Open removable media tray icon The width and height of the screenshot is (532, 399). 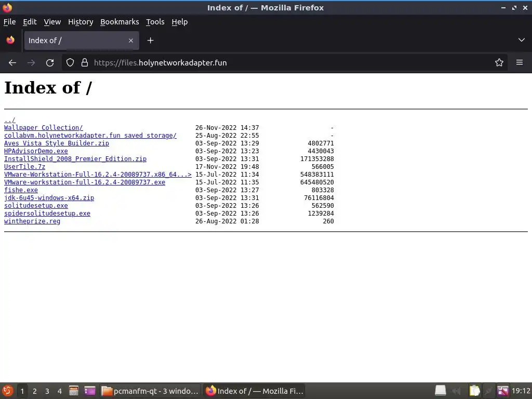click(440, 391)
